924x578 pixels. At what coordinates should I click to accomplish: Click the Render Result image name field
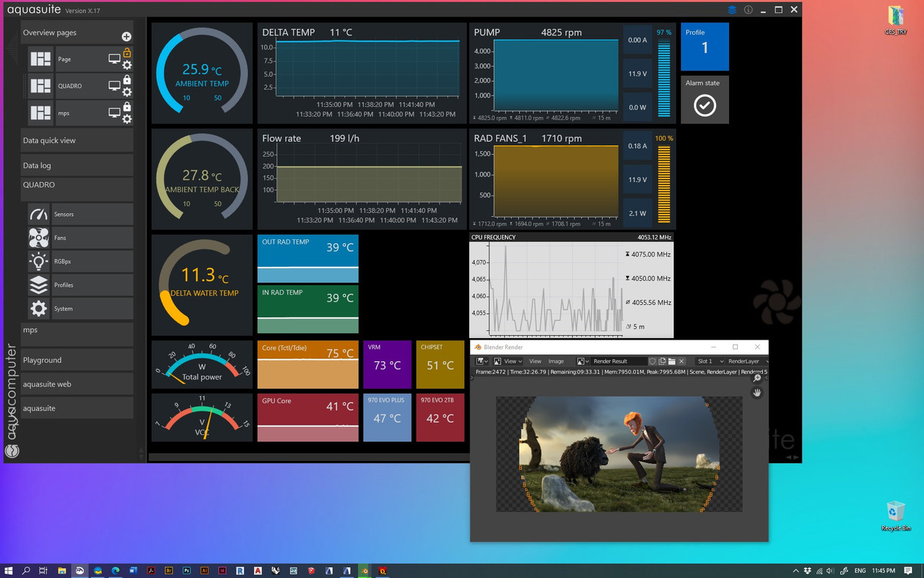[619, 361]
